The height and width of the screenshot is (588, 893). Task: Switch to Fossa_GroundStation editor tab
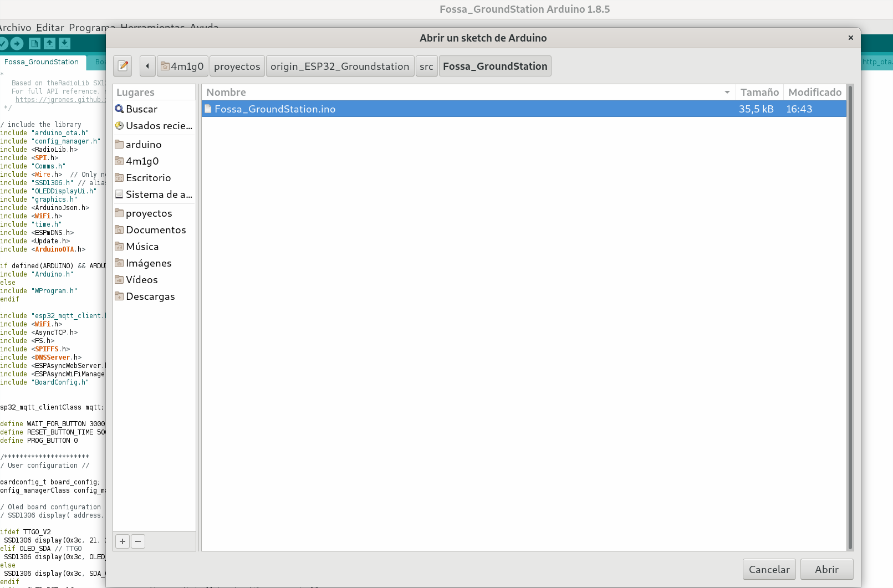click(x=42, y=62)
